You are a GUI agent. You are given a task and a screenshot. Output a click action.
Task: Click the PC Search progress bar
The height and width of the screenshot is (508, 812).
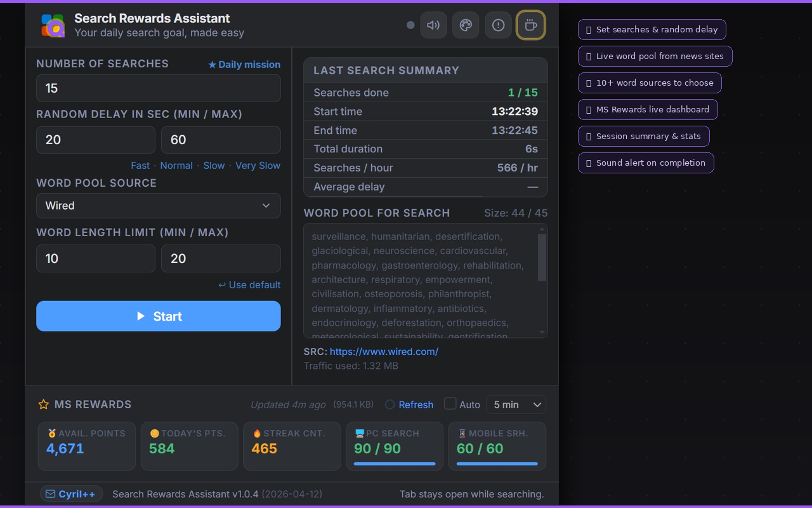click(395, 464)
